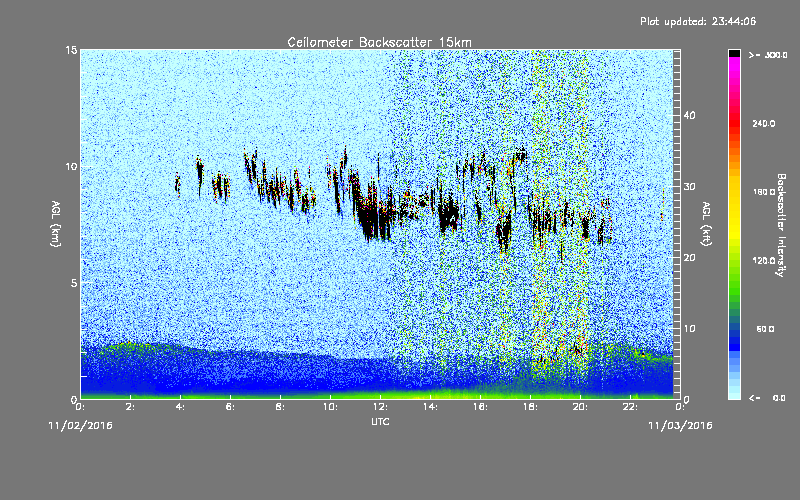This screenshot has width=800, height=500.
Task: Click the '18:' tick label on the UTC axis
Action: point(531,407)
